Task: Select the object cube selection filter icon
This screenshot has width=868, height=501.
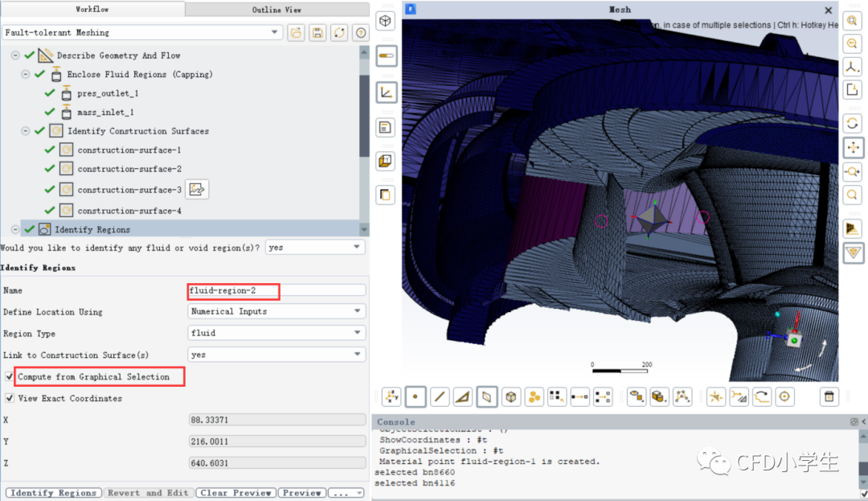Action: [x=510, y=396]
